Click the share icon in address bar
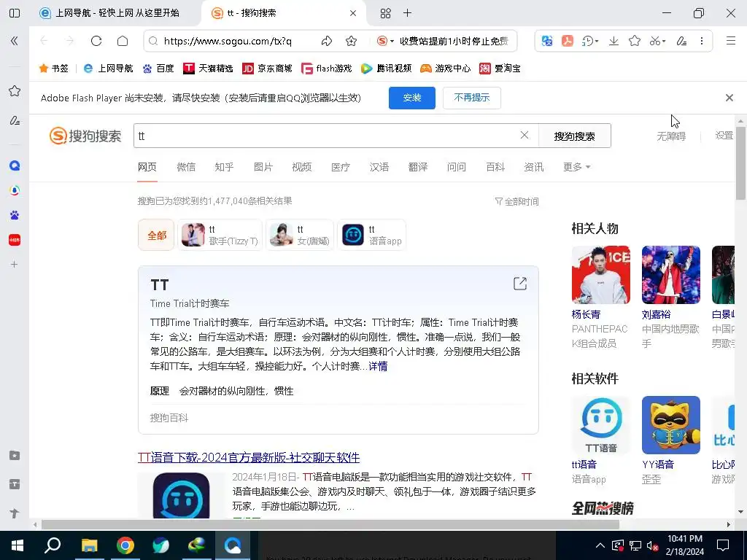This screenshot has width=747, height=560. [x=327, y=41]
